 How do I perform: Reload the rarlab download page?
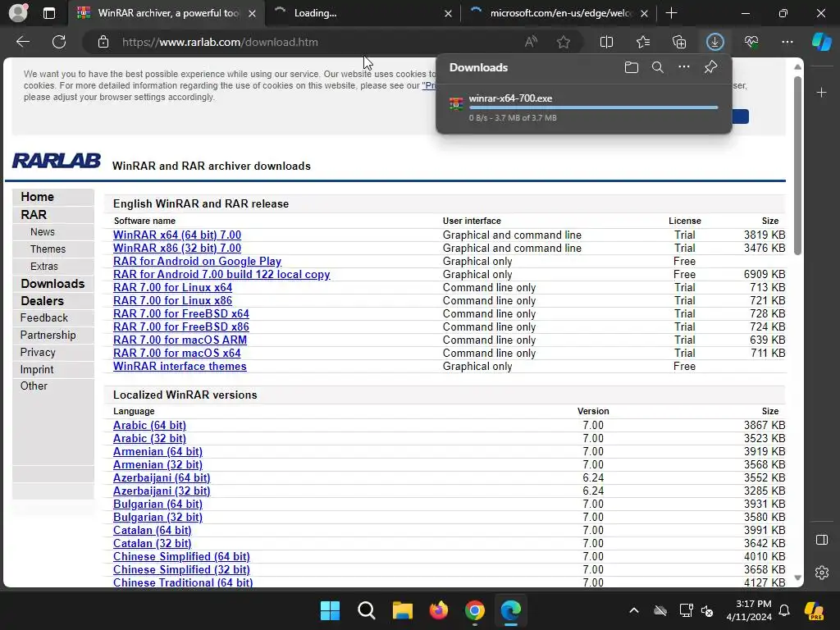coord(59,42)
